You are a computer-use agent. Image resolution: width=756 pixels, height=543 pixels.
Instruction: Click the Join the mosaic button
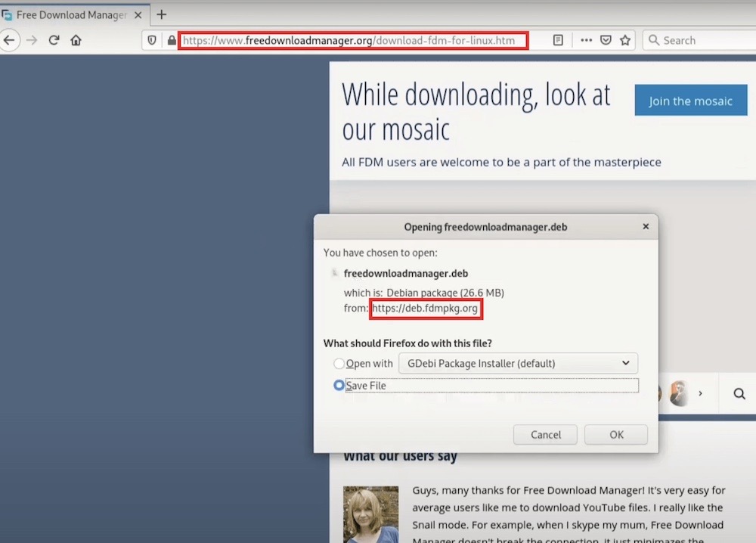coord(690,100)
